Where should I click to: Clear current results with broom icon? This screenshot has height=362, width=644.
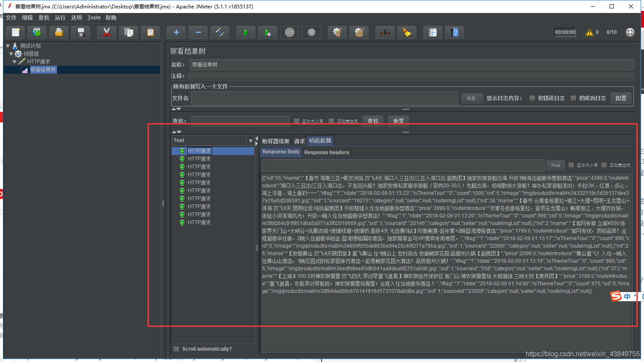click(338, 32)
